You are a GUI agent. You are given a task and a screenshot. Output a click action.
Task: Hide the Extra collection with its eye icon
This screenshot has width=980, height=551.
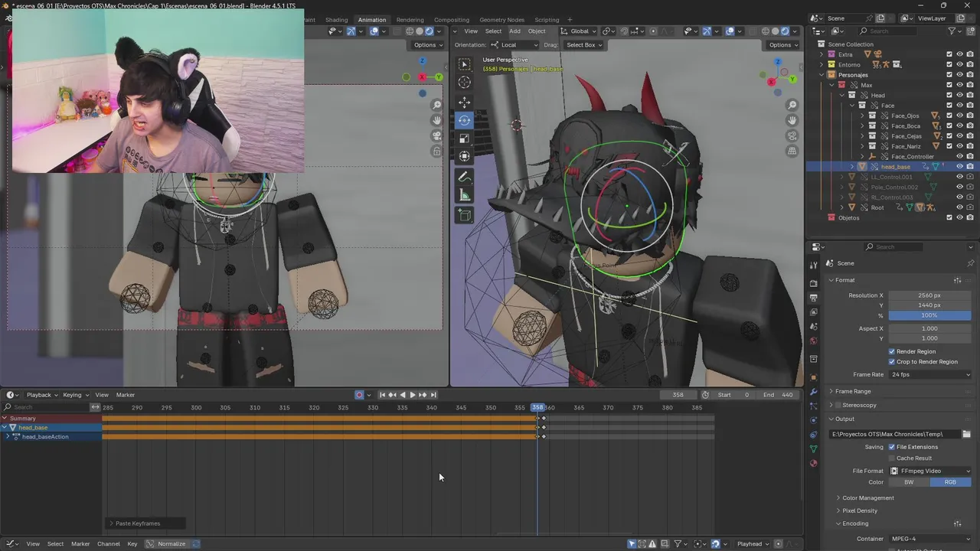point(959,54)
